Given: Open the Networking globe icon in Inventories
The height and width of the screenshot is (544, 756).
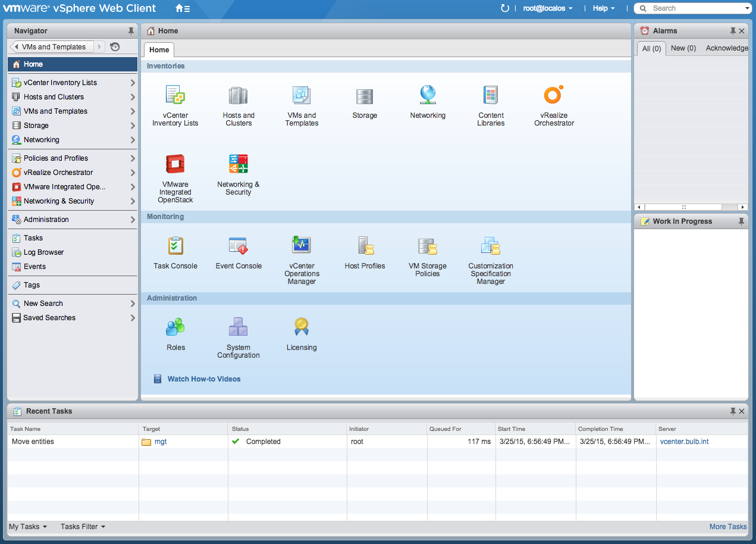Looking at the screenshot, I should 428,95.
